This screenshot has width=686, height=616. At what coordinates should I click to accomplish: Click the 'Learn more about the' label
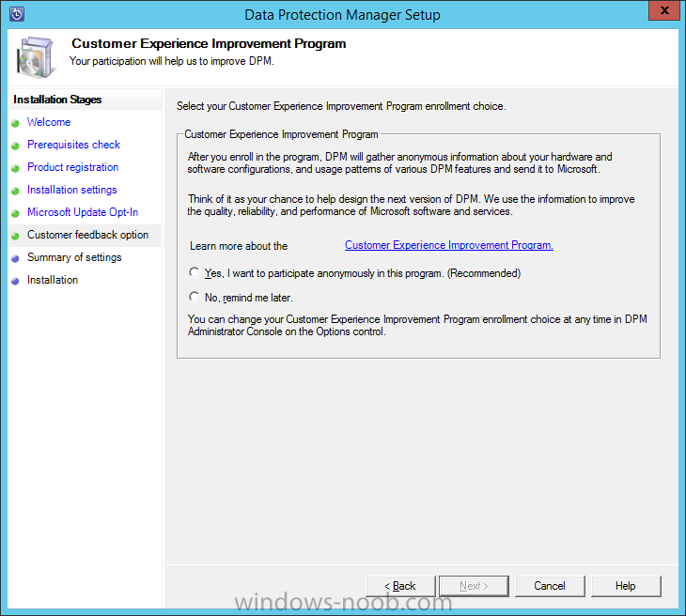(239, 246)
